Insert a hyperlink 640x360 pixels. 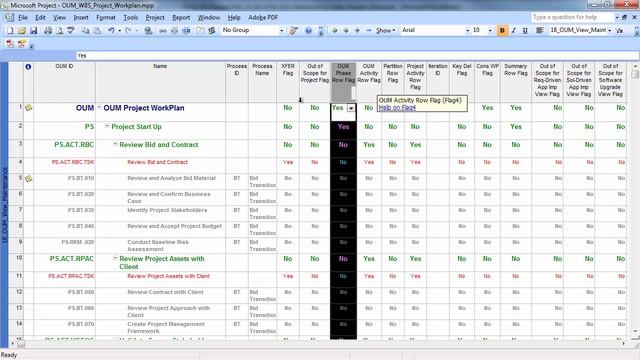click(148, 31)
